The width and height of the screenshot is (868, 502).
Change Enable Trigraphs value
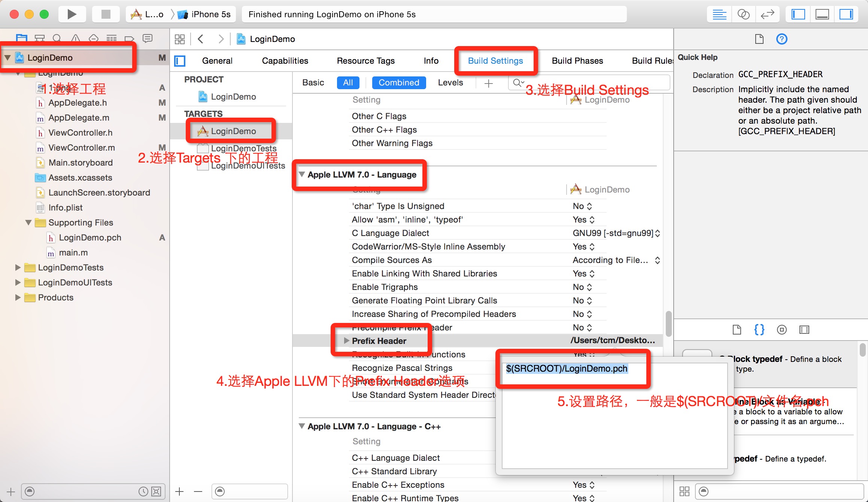pyautogui.click(x=582, y=287)
